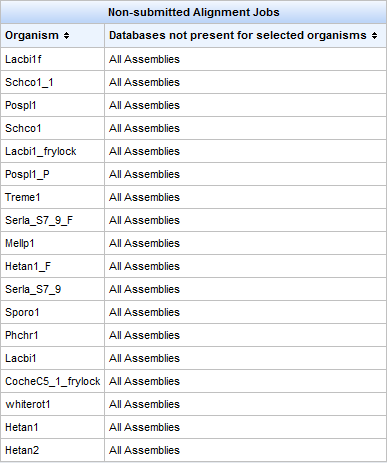Click the Serla_S7_9_F organism entry
Viewport: 387px width, 463px height.
tap(39, 220)
